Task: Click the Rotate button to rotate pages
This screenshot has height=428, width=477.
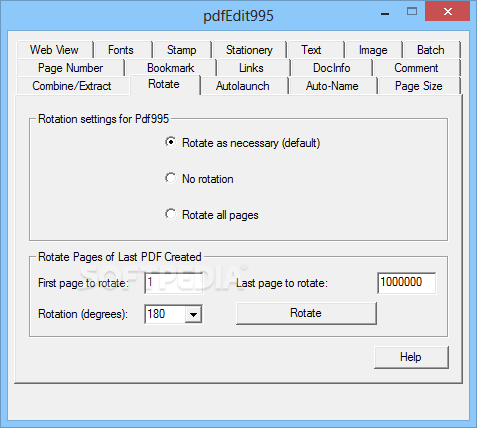Action: [x=306, y=313]
